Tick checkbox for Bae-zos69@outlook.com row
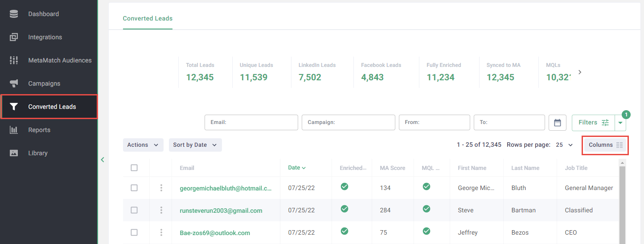Viewport: 644px width, 244px height. 134,232
